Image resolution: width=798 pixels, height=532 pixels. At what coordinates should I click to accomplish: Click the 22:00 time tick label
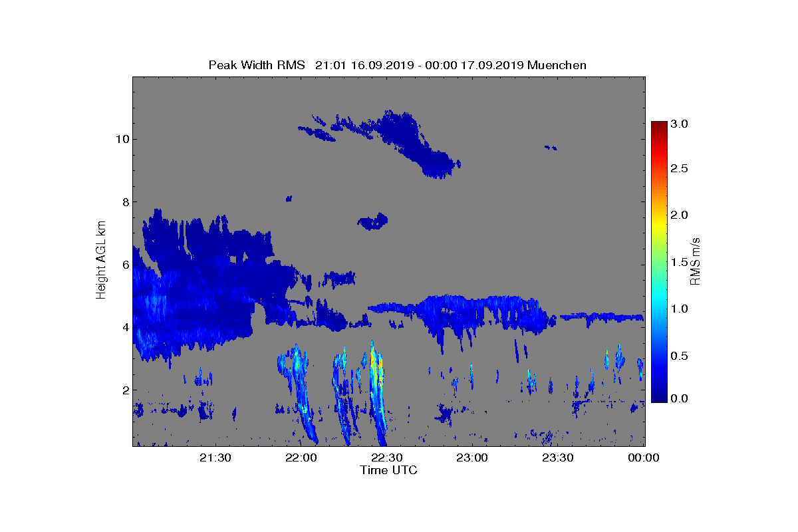(x=301, y=458)
